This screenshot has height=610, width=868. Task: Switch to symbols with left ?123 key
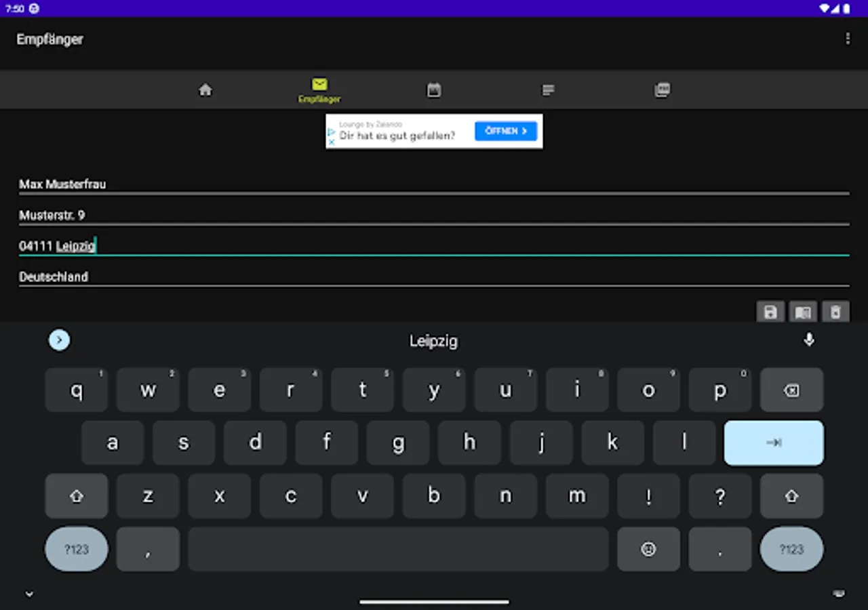[76, 549]
